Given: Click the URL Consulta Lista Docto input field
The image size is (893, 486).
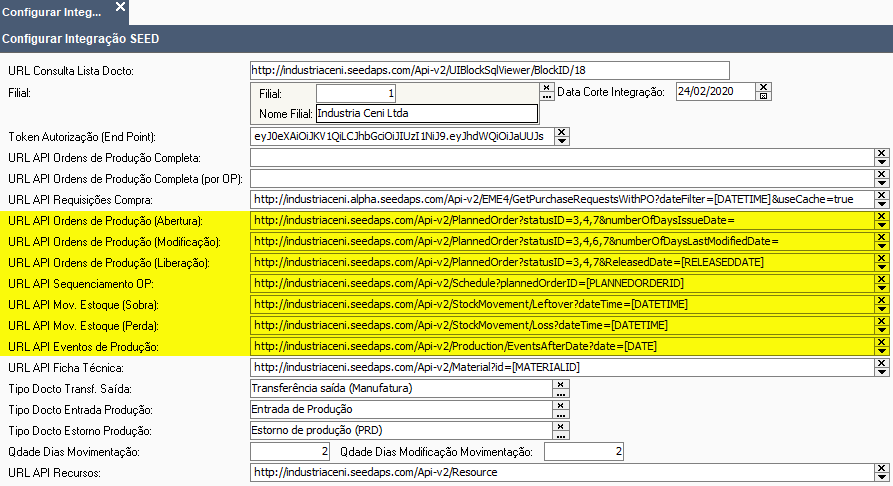Looking at the screenshot, I should pyautogui.click(x=490, y=71).
